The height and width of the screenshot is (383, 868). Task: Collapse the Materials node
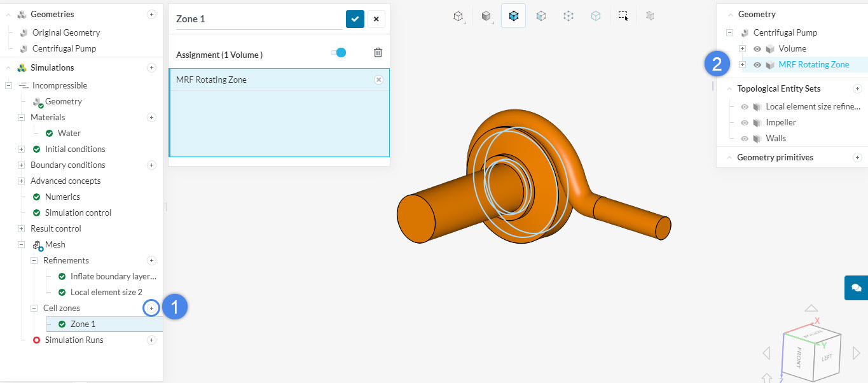21,117
